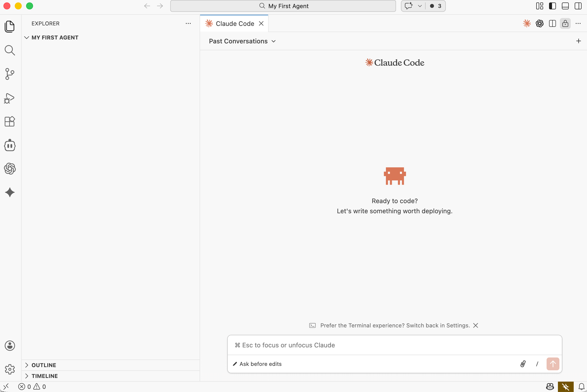Open the Accounts icon
The width and height of the screenshot is (587, 392).
coord(10,345)
